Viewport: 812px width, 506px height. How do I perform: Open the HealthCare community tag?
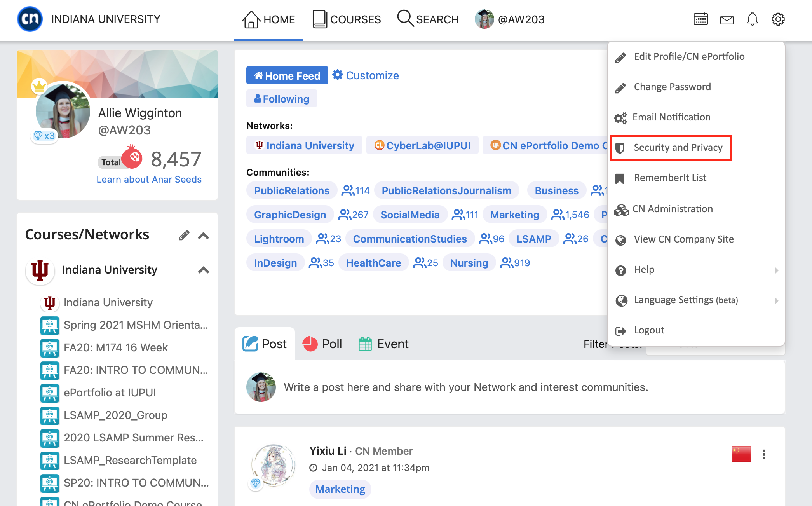point(373,263)
